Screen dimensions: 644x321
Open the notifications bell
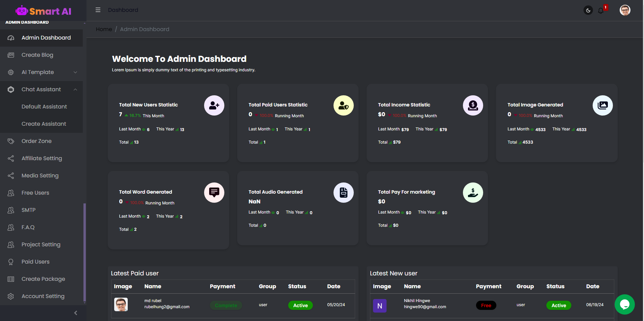pyautogui.click(x=601, y=10)
